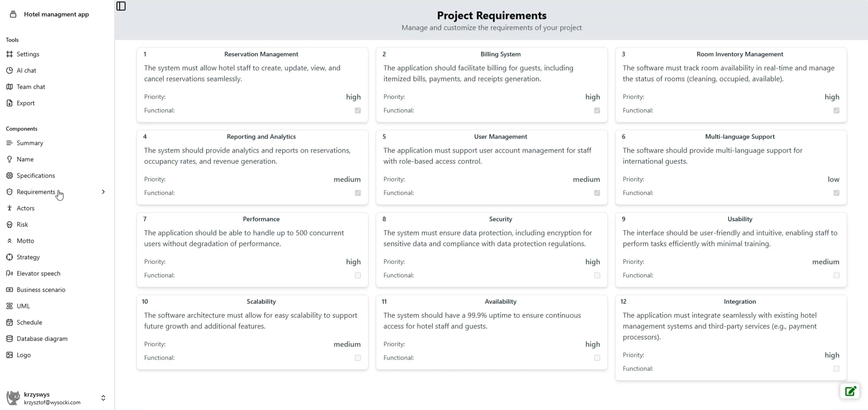This screenshot has width=868, height=410.
Task: Open the Hotel managment app project selector
Action: [56, 14]
